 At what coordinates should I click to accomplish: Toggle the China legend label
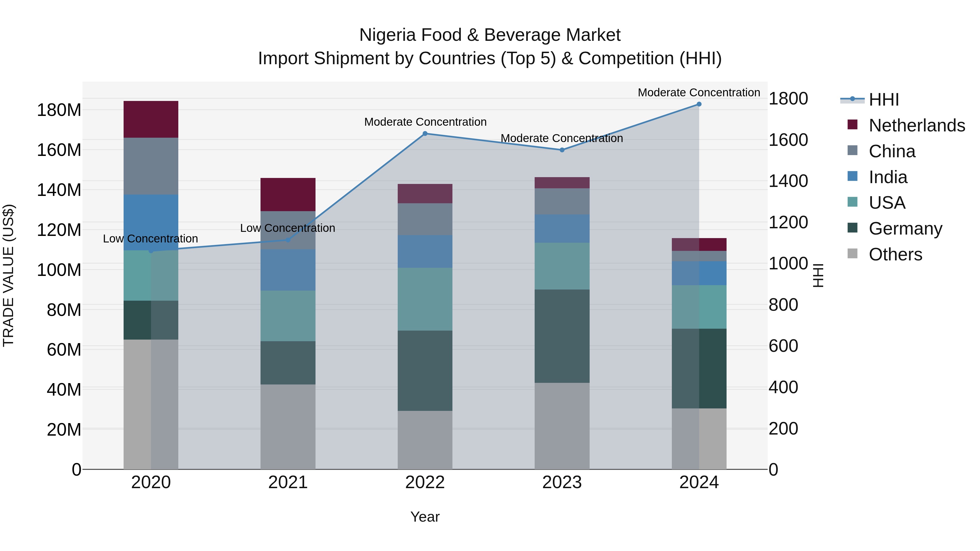892,151
